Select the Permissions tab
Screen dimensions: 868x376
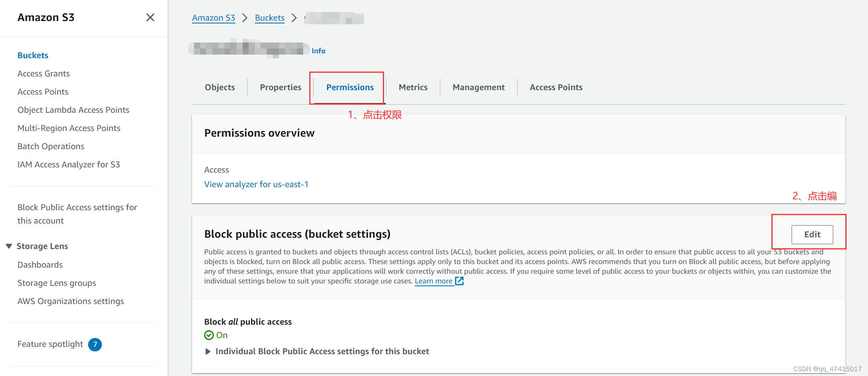[350, 87]
